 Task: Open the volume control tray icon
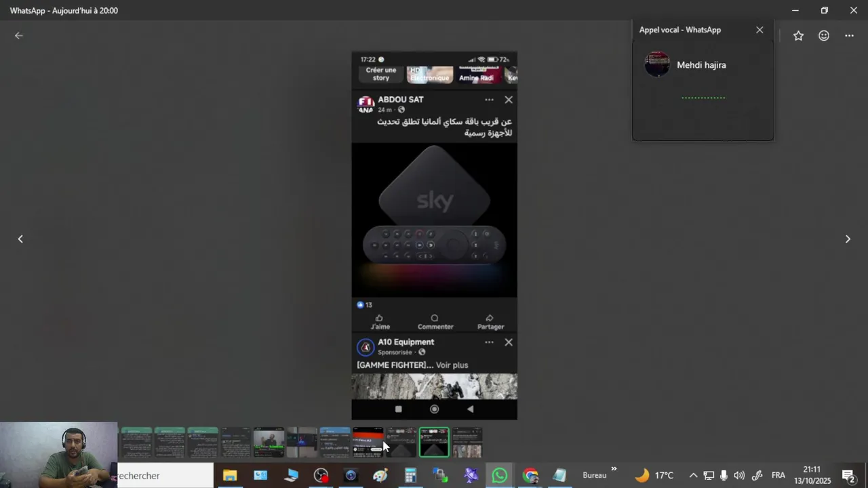(739, 476)
